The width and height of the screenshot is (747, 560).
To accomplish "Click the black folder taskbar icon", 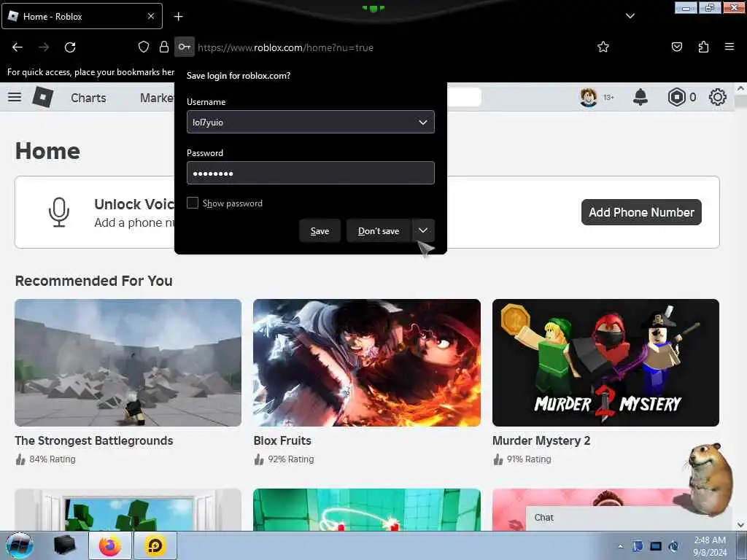I will [65, 545].
